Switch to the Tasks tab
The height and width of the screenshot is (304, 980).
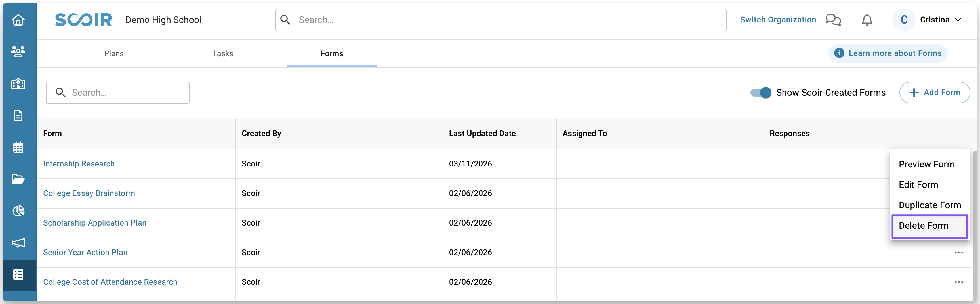click(x=222, y=54)
